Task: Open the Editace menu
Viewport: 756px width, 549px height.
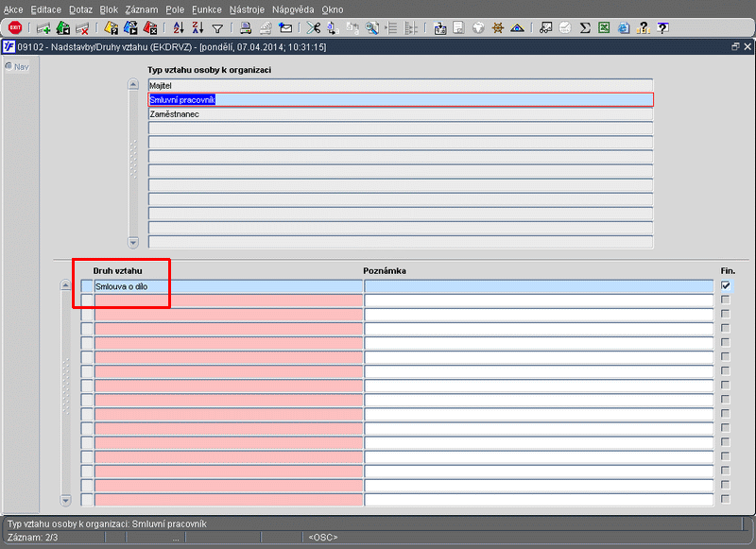Action: point(45,9)
